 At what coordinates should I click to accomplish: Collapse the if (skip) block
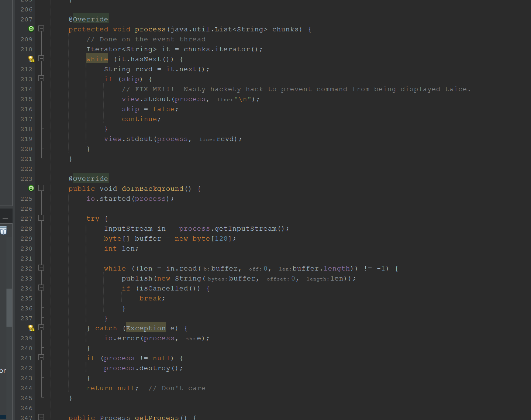pos(41,79)
